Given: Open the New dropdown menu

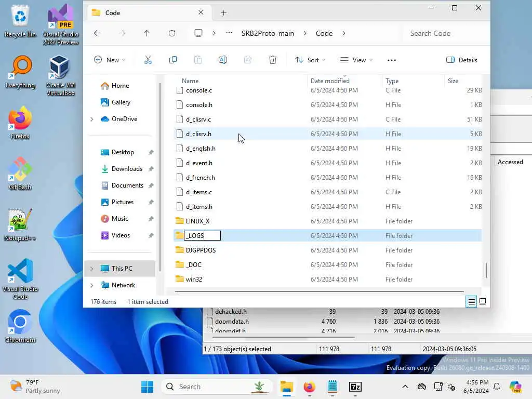Looking at the screenshot, I should 110,60.
